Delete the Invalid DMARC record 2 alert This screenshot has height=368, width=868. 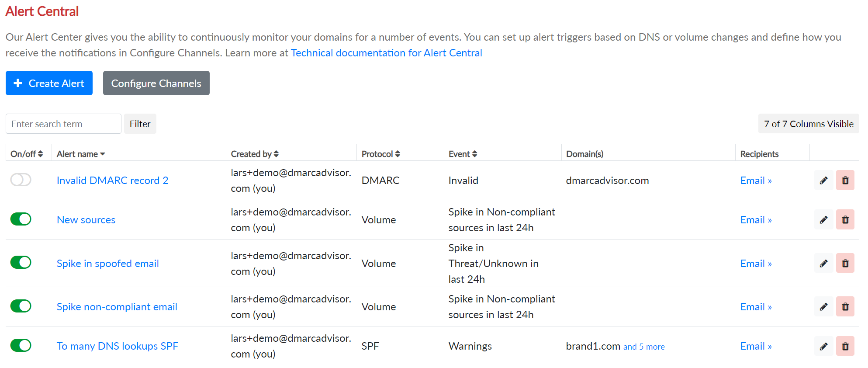point(845,181)
